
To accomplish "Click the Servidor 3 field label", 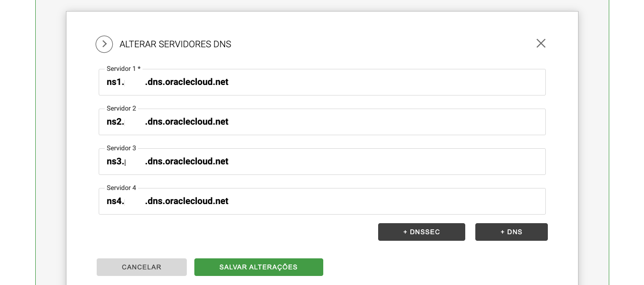I will (x=121, y=148).
